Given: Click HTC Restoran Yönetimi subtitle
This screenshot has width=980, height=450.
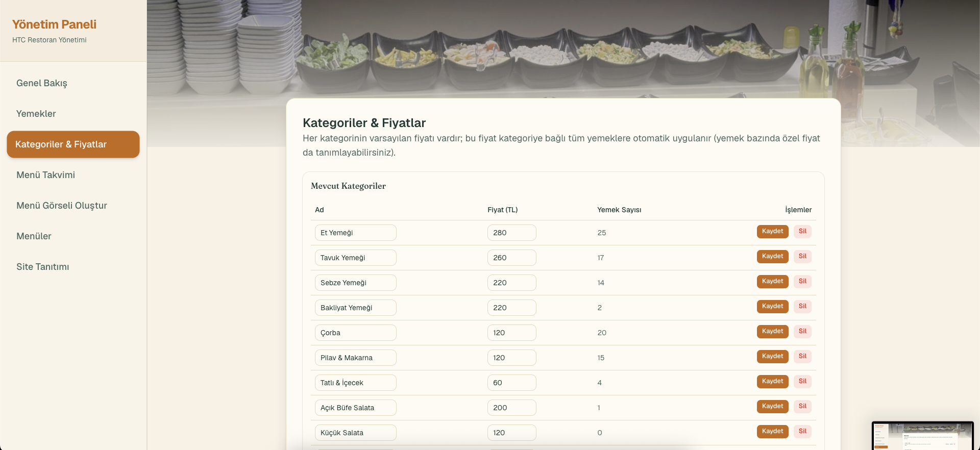Looking at the screenshot, I should click(50, 40).
